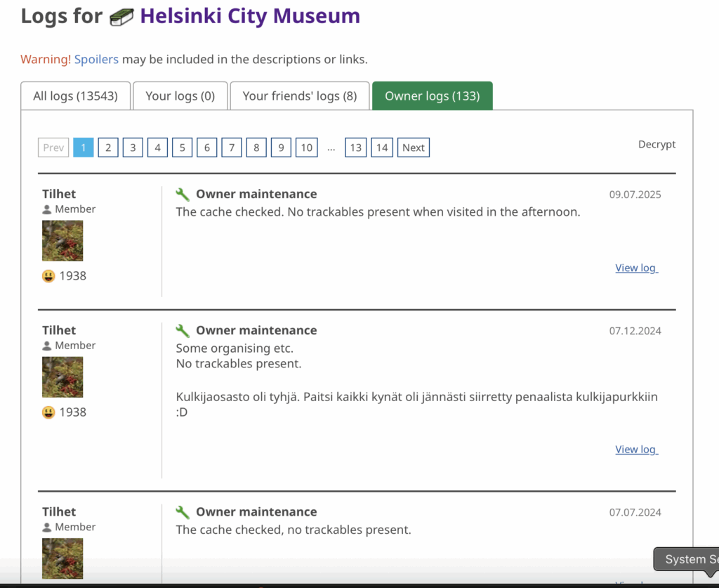Open Tilhet's avatar in the 07.07.2024 log
Viewport: 719px width, 588px height.
[x=62, y=558]
